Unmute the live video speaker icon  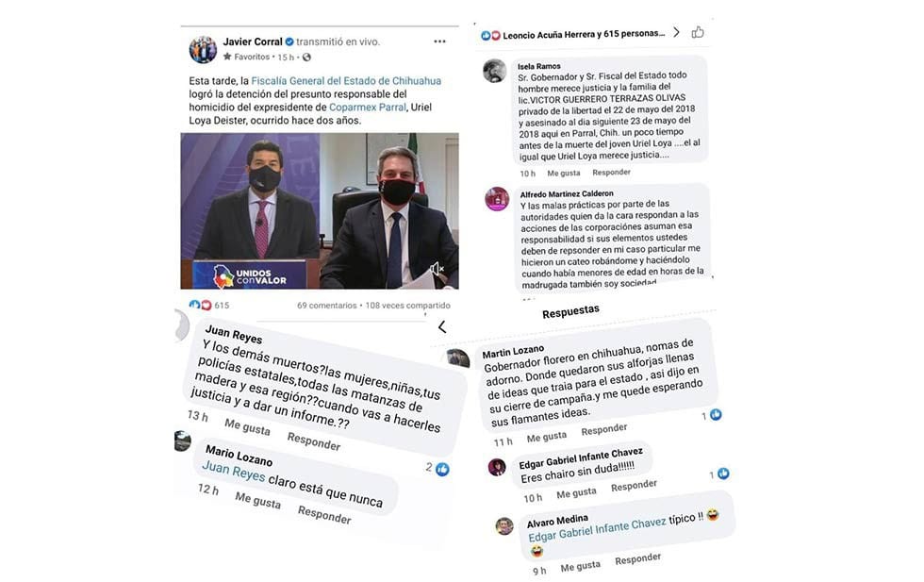tap(437, 270)
